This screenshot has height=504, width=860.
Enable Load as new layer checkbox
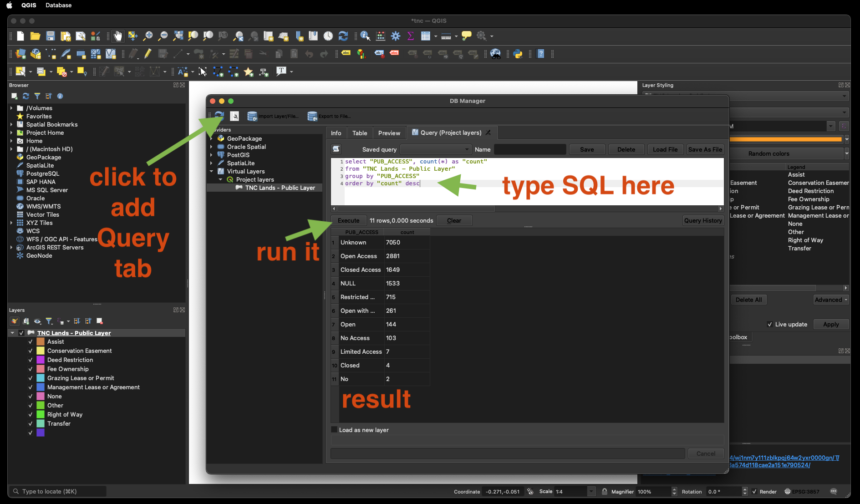334,429
